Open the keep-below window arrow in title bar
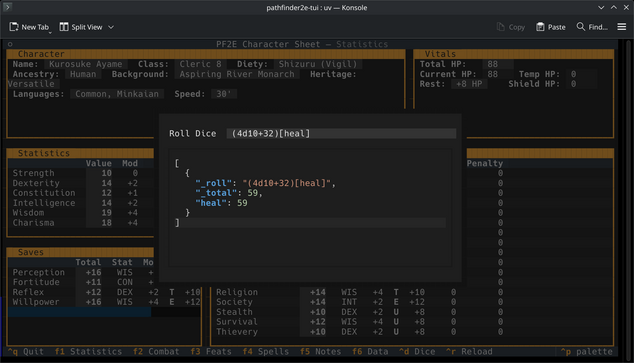 [x=601, y=7]
